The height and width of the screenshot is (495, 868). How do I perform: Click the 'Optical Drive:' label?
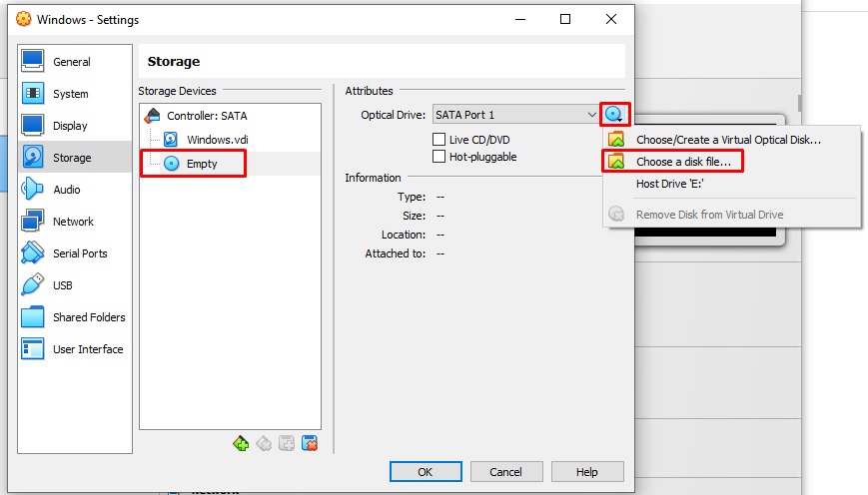393,115
